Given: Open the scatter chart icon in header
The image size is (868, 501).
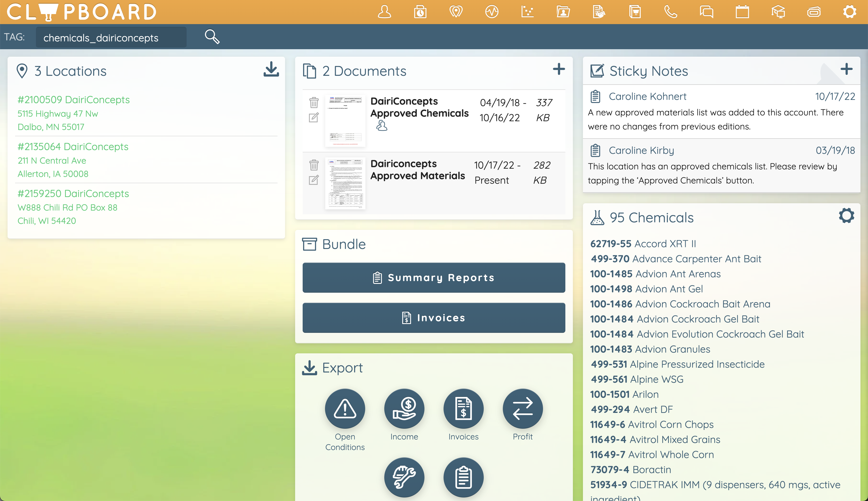Looking at the screenshot, I should click(527, 12).
